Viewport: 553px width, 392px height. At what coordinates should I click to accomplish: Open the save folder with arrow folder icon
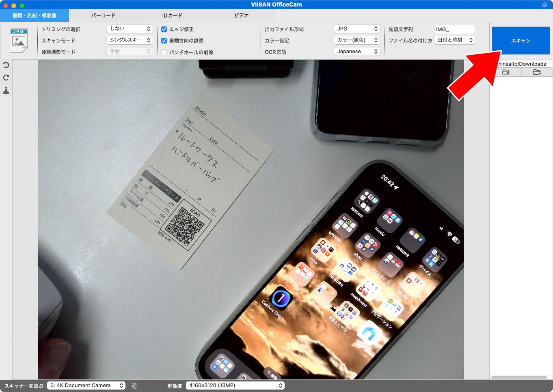point(537,72)
